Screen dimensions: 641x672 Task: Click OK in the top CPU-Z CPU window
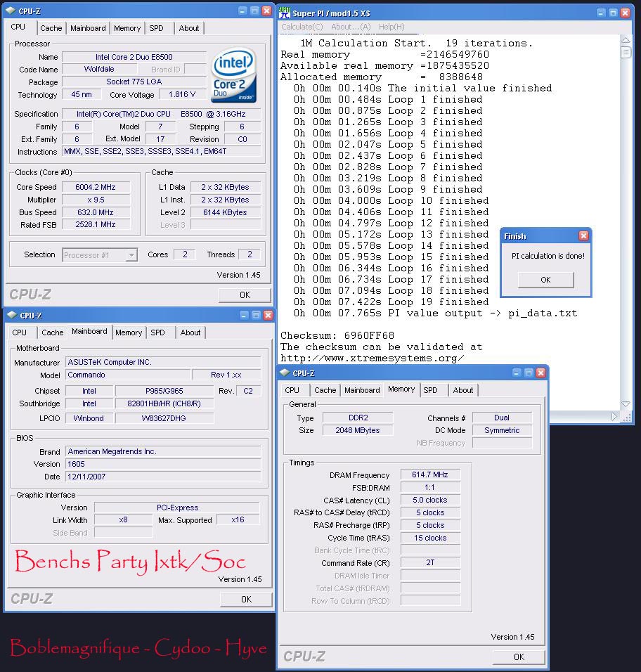point(245,295)
